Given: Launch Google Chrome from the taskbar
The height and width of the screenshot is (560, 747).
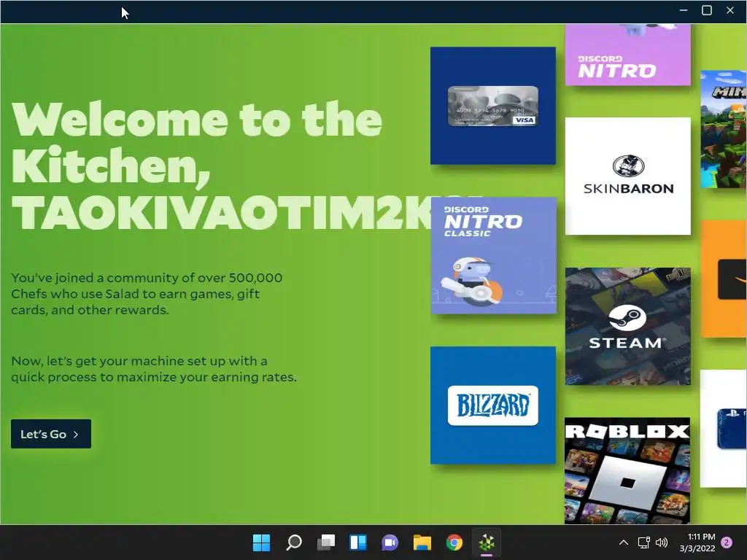Looking at the screenshot, I should pyautogui.click(x=454, y=542).
